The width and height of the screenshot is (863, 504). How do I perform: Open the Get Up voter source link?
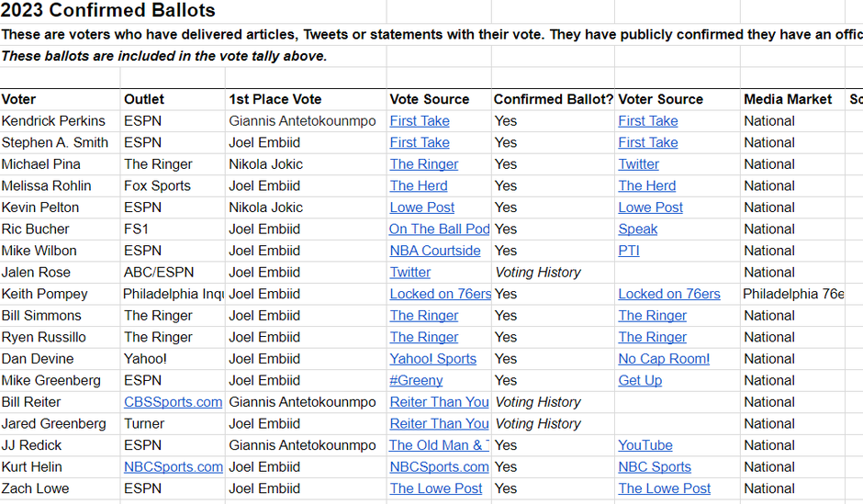click(640, 380)
